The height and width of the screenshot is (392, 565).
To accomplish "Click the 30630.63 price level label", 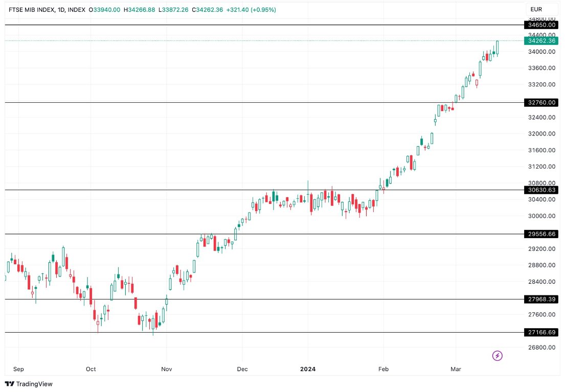I will click(x=540, y=190).
